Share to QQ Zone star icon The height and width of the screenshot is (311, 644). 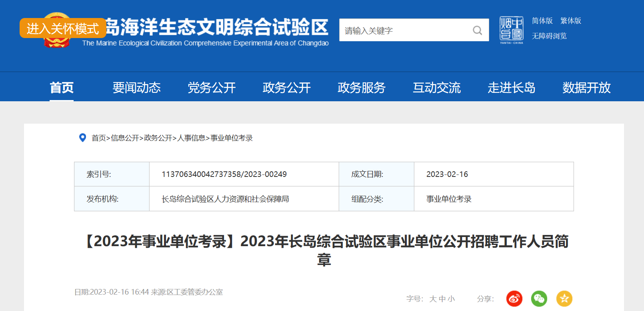click(x=564, y=299)
